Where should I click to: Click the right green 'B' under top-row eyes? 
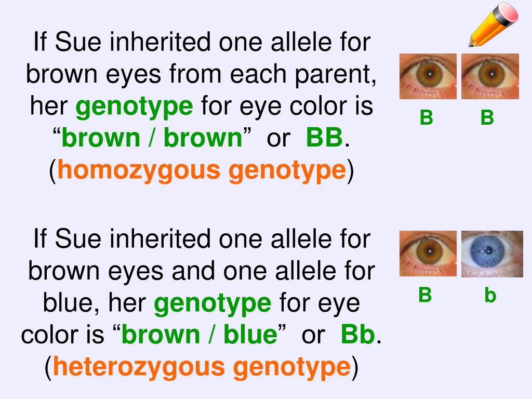point(487,117)
